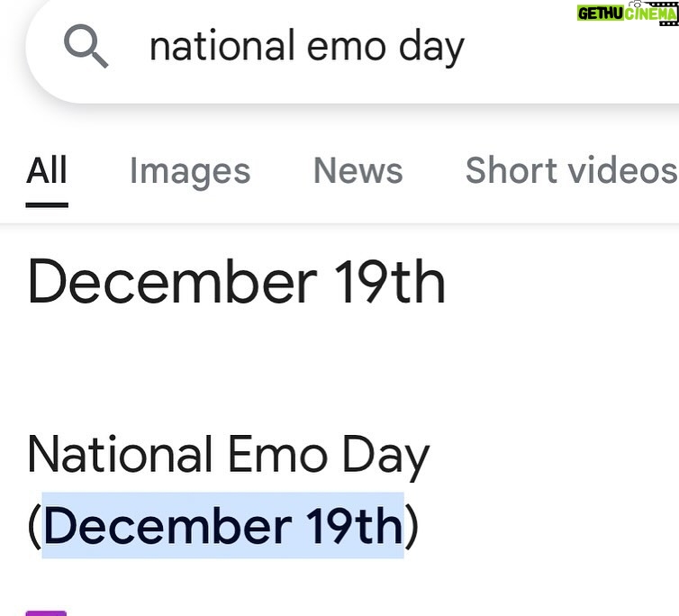Click the word 'December' in the large heading
Image resolution: width=679 pixels, height=616 pixels.
tap(170, 282)
